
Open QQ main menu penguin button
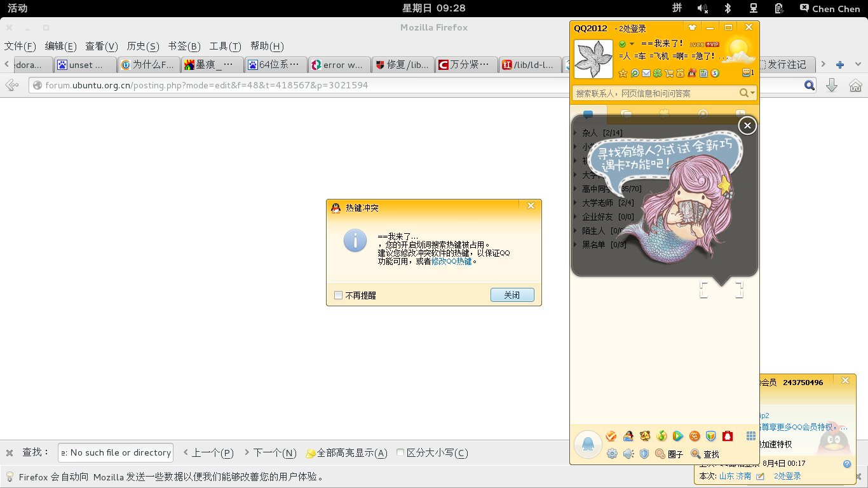[x=588, y=444]
